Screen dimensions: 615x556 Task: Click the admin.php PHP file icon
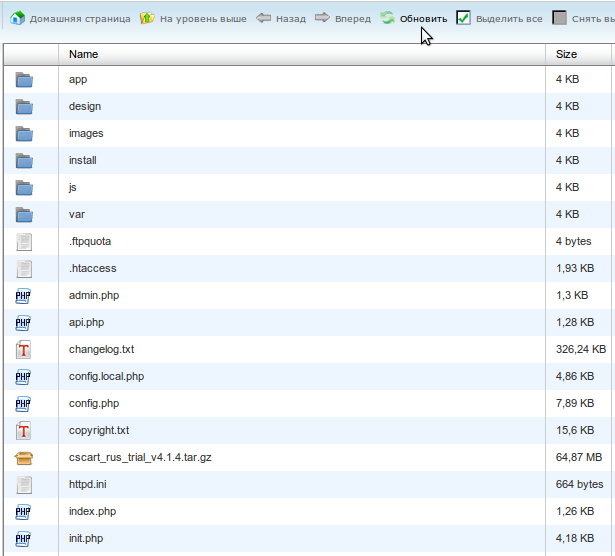pos(25,296)
